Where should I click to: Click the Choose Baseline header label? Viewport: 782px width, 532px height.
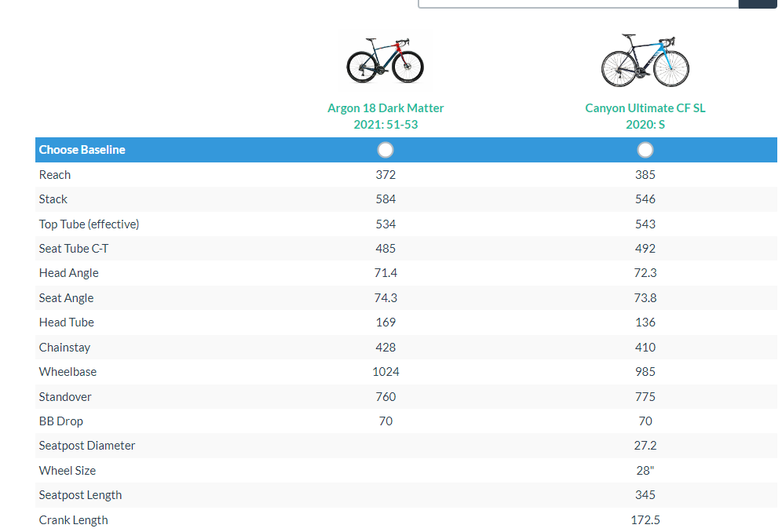82,150
